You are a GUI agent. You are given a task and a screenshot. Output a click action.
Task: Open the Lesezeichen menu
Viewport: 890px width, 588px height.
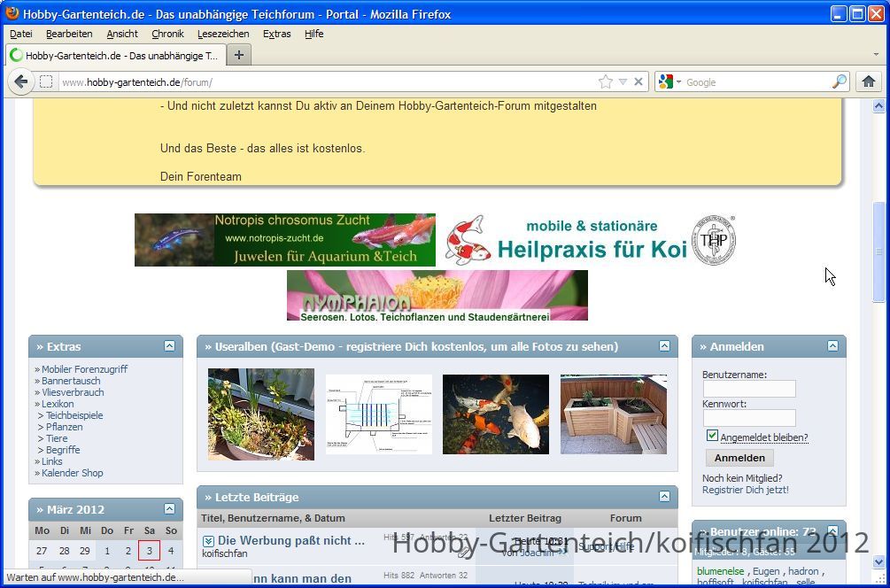pyautogui.click(x=223, y=34)
